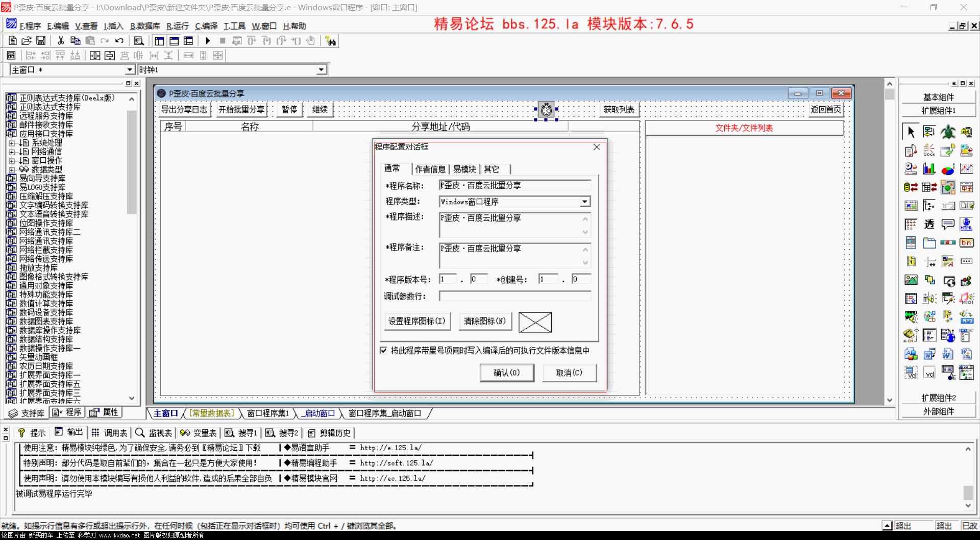
Task: Toggle the write version info checkbox
Action: pyautogui.click(x=384, y=351)
